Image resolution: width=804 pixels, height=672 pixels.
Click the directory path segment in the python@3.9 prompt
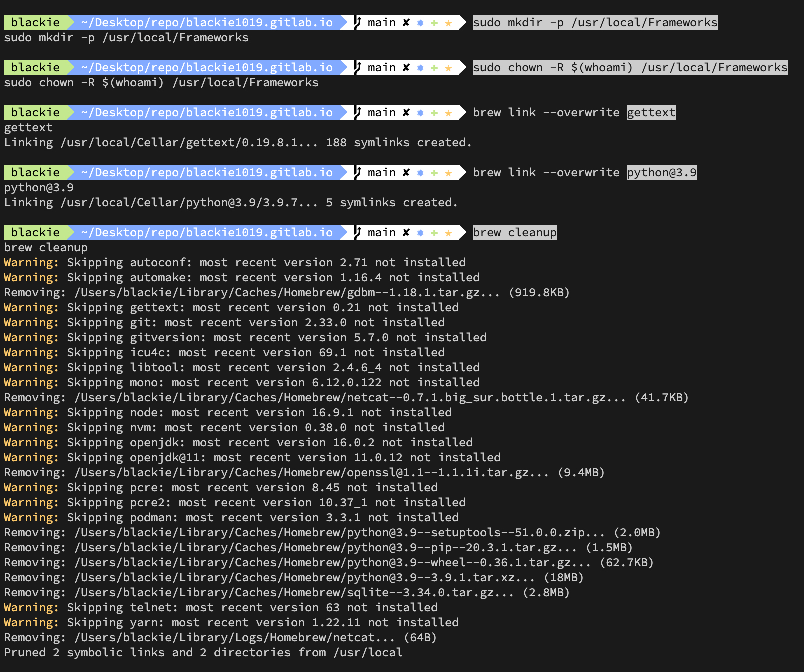tap(207, 172)
